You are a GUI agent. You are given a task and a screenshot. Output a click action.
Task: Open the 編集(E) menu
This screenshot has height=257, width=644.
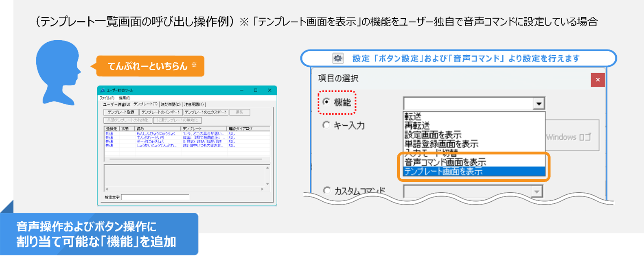coord(124,98)
